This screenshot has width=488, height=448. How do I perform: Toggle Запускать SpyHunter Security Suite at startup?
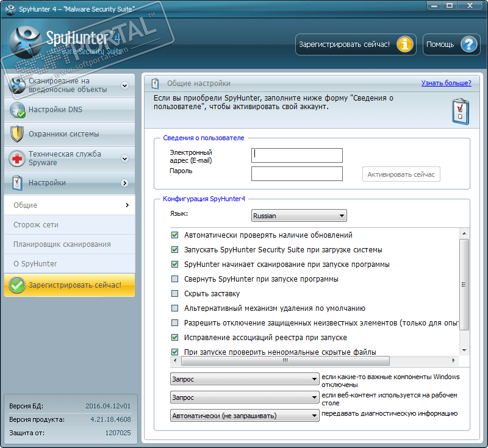pyautogui.click(x=175, y=250)
